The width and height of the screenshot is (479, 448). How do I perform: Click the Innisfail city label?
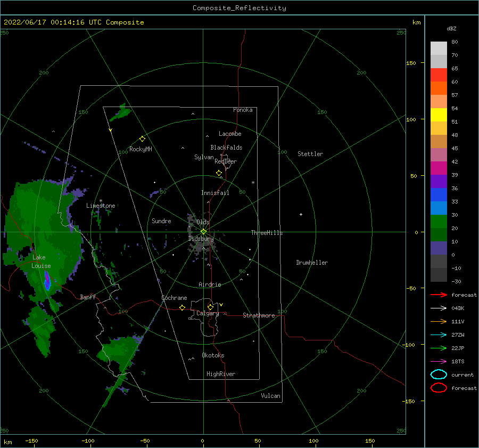pyautogui.click(x=215, y=193)
